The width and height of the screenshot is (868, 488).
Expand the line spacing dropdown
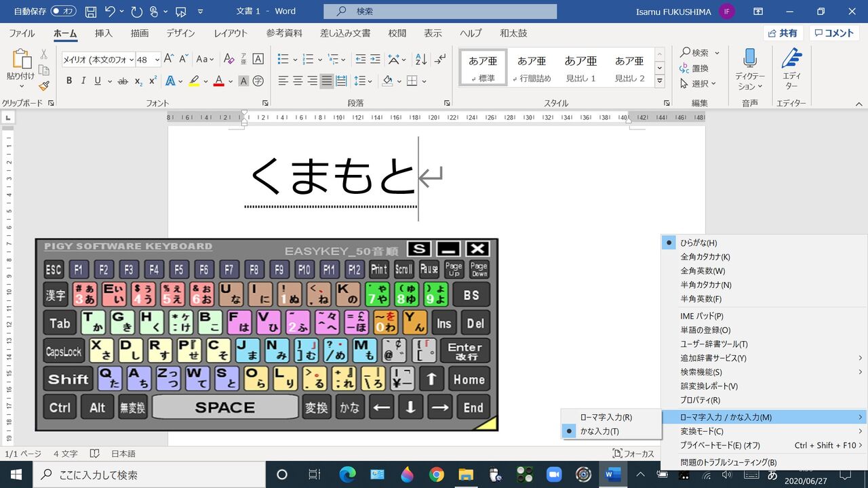(370, 81)
